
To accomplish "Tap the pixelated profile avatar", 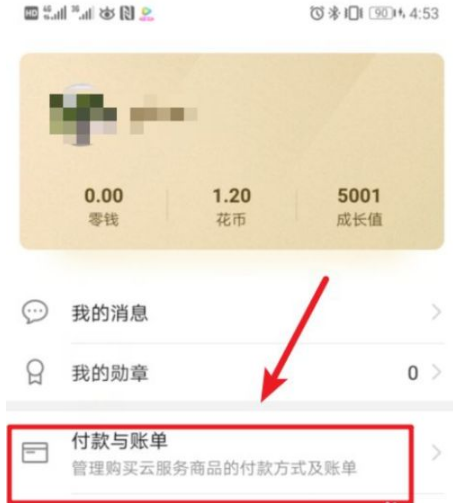I will [83, 115].
